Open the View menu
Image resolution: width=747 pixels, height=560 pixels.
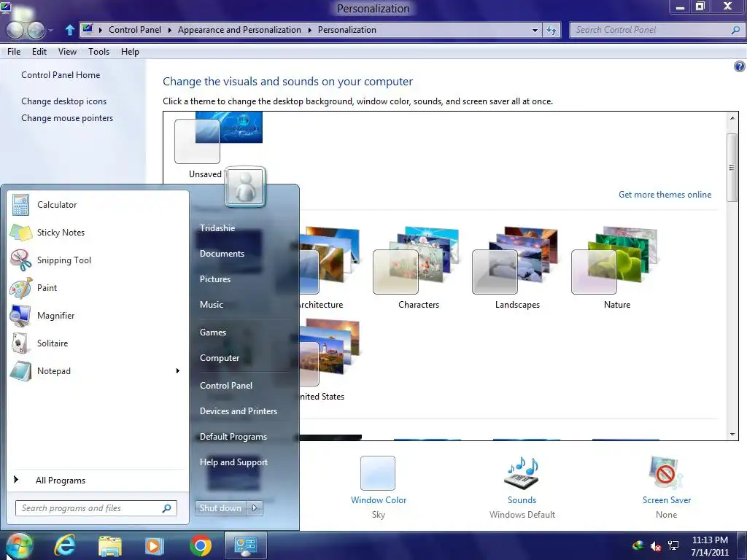(67, 52)
